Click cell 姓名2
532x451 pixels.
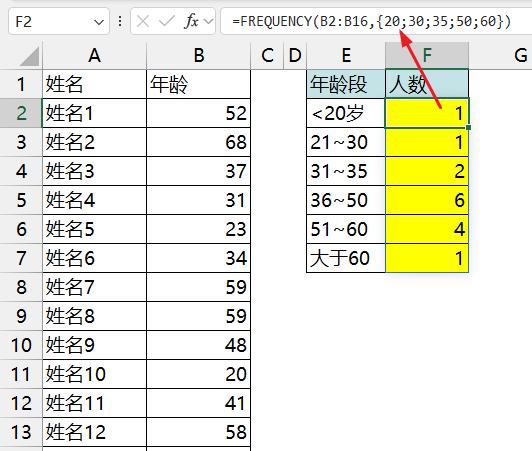coord(94,142)
